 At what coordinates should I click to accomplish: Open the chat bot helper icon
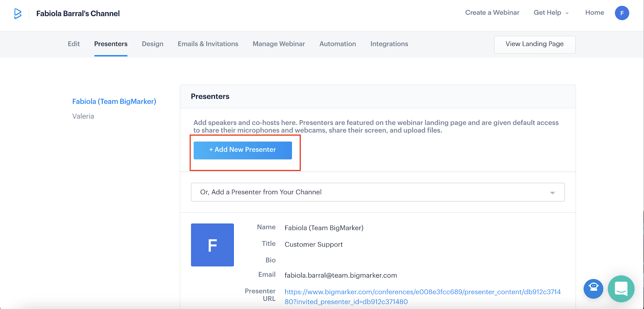click(593, 288)
